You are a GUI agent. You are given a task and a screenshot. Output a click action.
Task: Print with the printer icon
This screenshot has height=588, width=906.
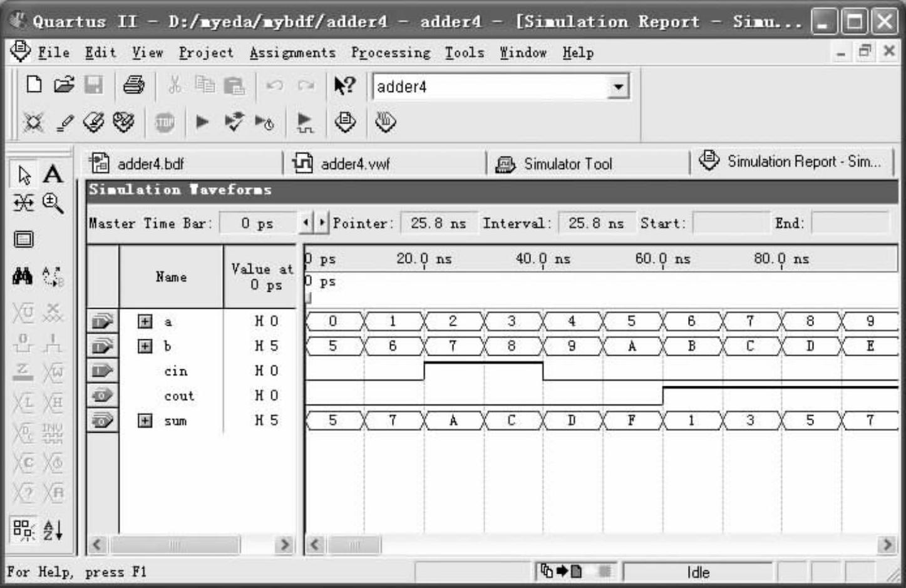133,85
